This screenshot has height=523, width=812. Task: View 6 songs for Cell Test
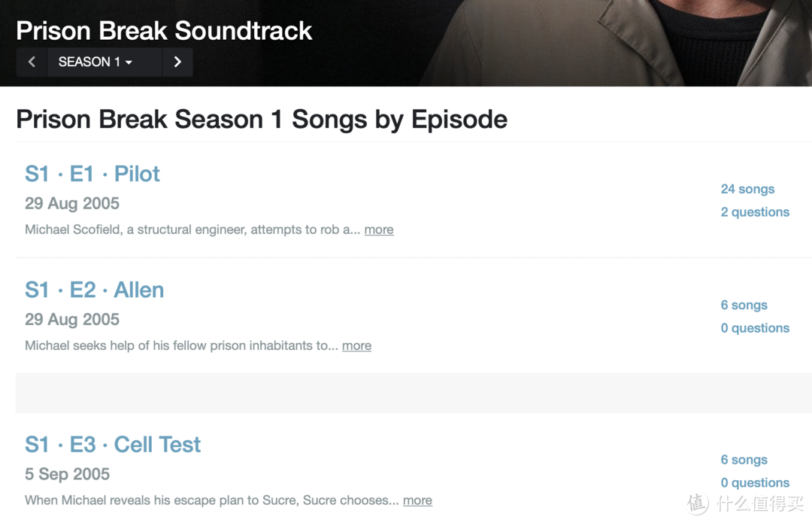click(x=744, y=460)
